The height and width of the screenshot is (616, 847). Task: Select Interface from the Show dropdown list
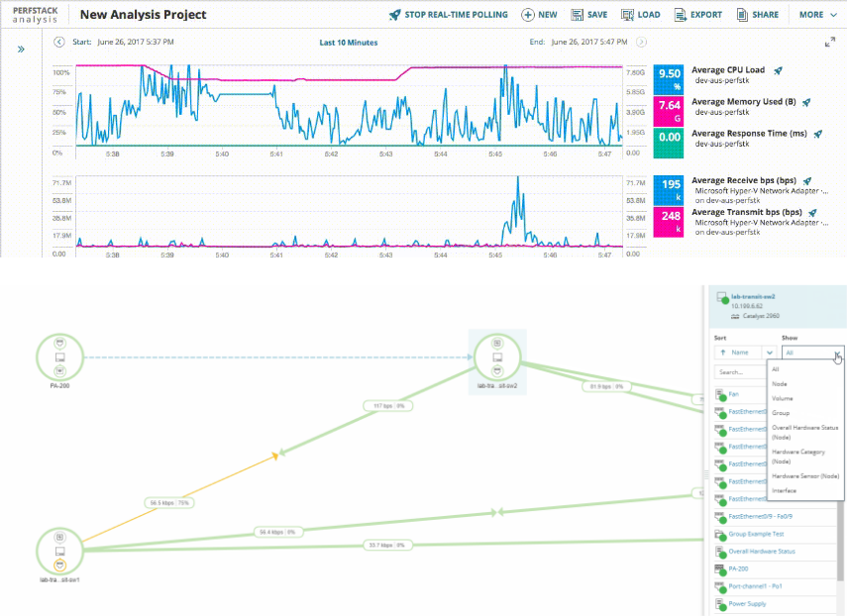coord(783,489)
